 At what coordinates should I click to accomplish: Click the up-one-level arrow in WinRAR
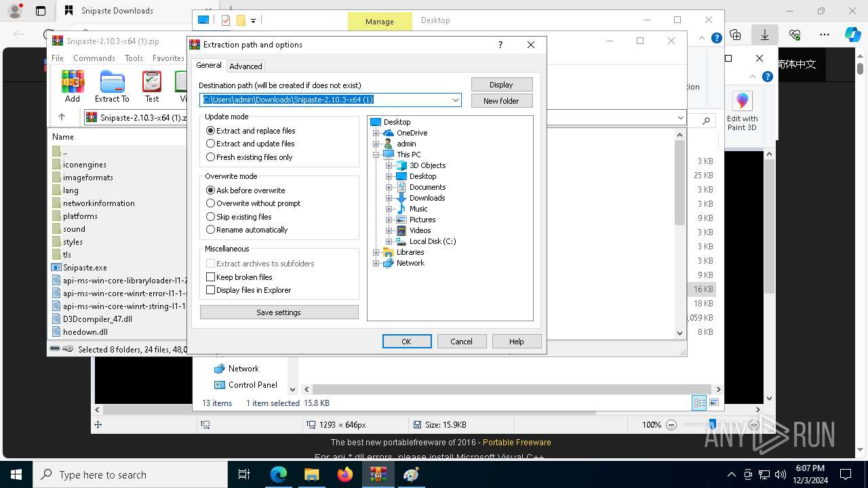tap(62, 117)
